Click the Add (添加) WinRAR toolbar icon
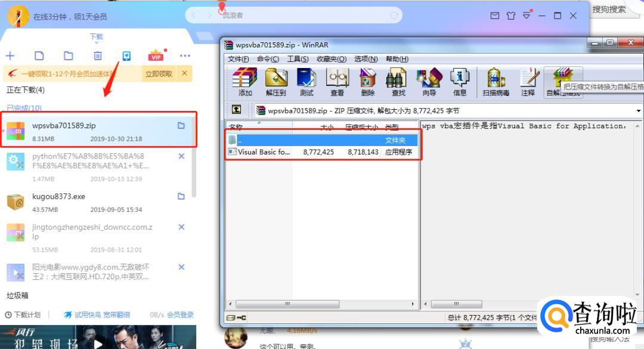The height and width of the screenshot is (349, 644). 245,82
